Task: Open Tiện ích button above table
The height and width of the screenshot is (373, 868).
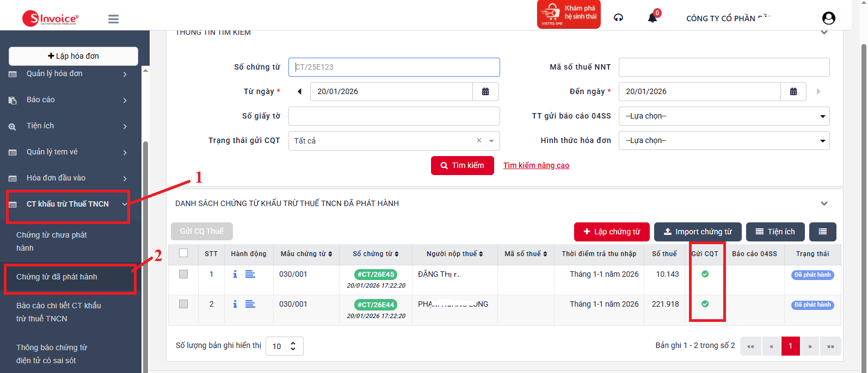Action: pos(775,232)
